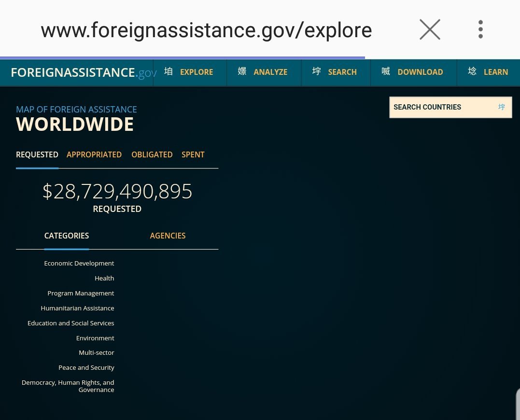Select Education and Social Services category
Viewport: 520px width, 420px height.
[x=70, y=323]
